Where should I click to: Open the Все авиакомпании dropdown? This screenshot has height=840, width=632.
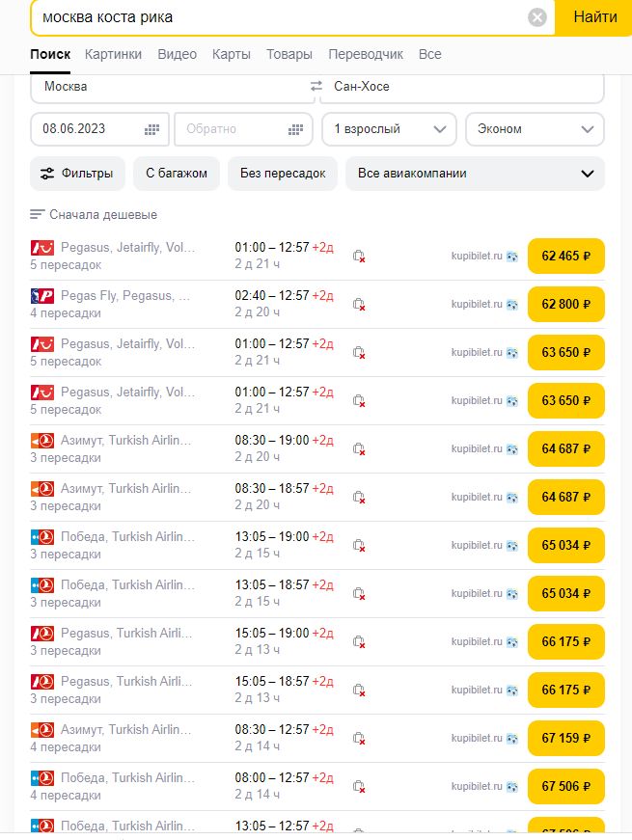click(x=475, y=174)
